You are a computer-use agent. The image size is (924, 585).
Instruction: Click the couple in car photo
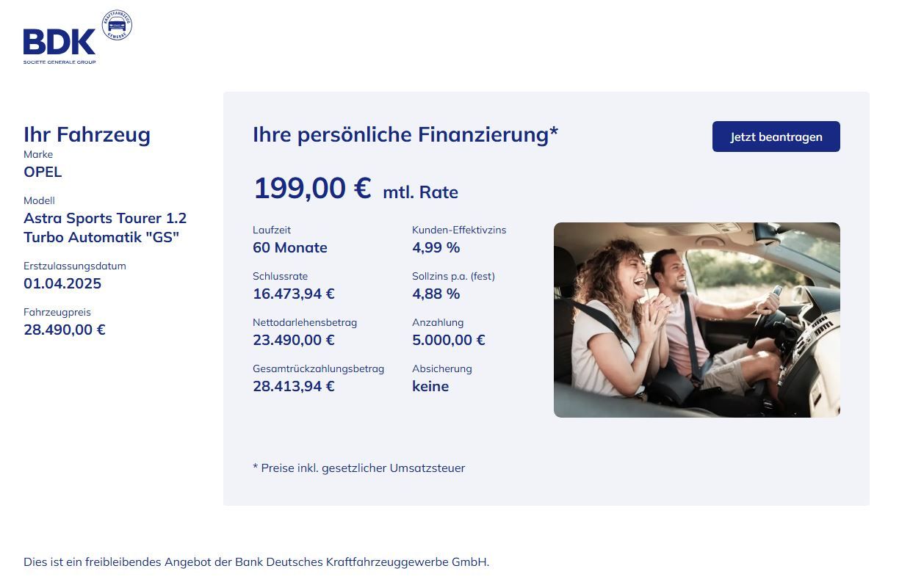pyautogui.click(x=696, y=320)
